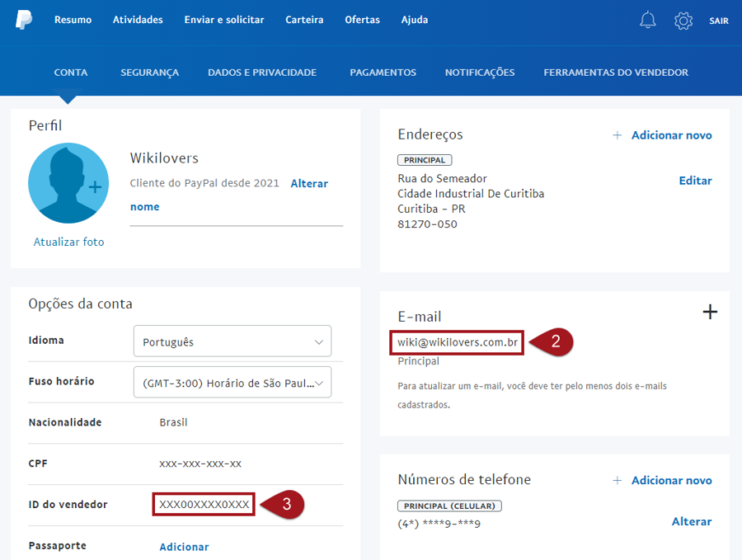Click Adicionar link for Passaporte
The height and width of the screenshot is (560, 742).
click(x=184, y=547)
